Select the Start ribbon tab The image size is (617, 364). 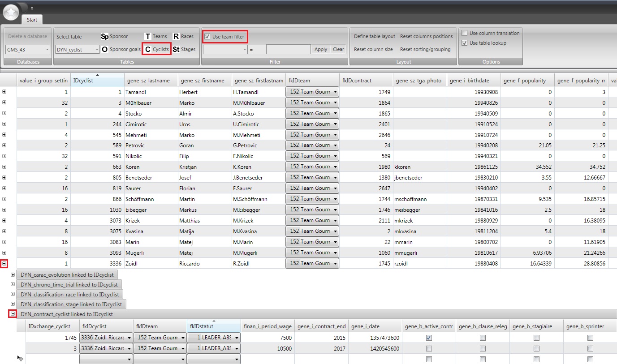tap(32, 20)
